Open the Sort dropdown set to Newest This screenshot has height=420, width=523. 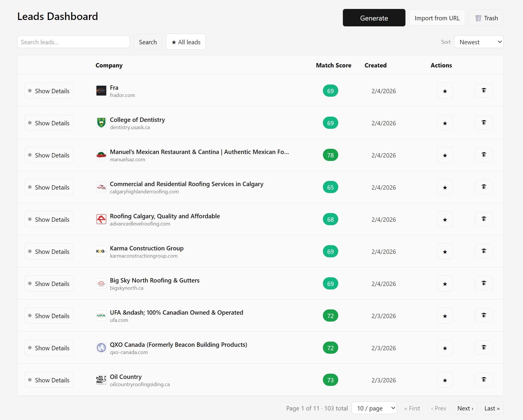479,42
